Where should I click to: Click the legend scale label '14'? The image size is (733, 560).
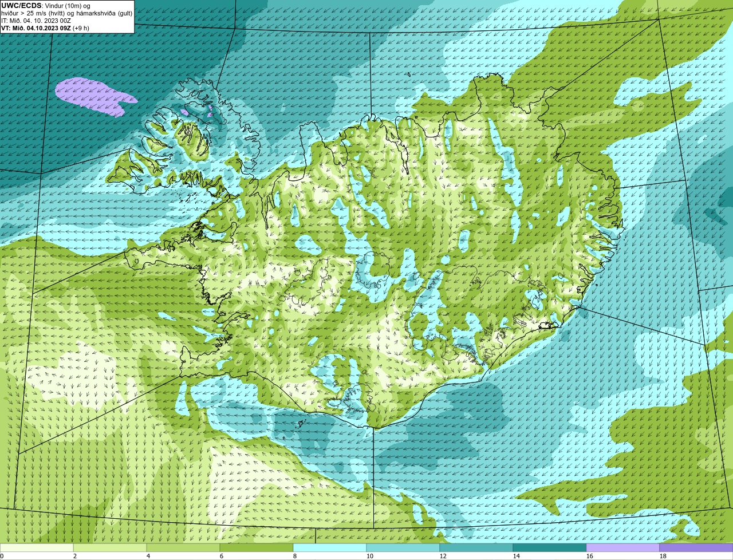[517, 556]
